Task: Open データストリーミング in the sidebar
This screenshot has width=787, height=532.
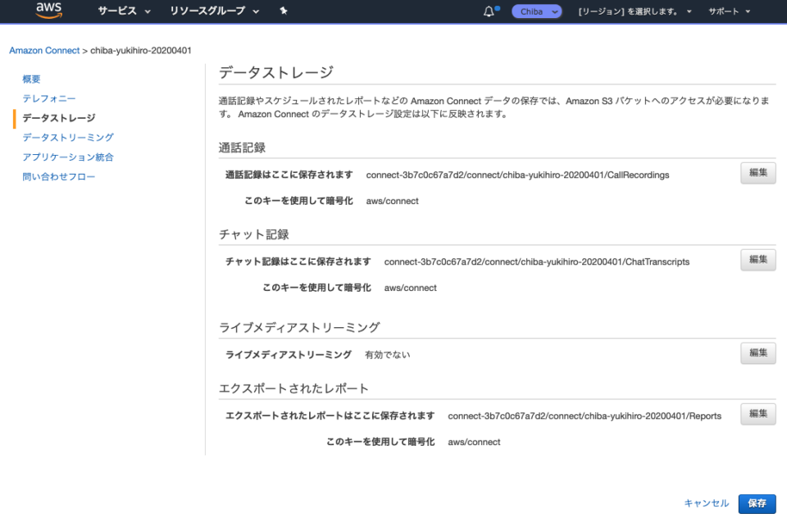Action: 68,138
